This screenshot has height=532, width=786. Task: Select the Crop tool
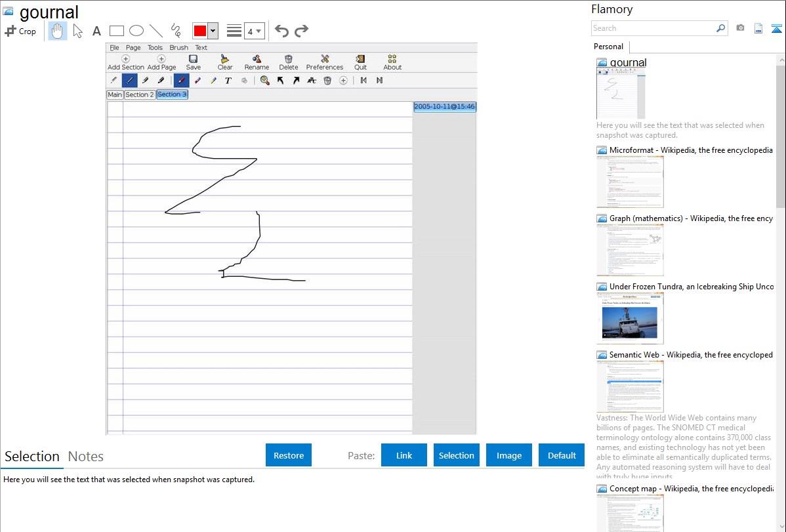20,31
